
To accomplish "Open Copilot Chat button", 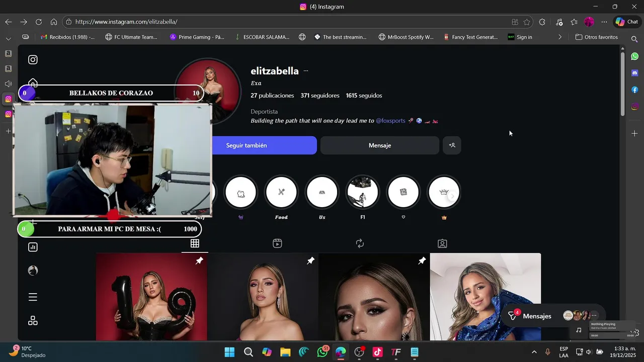I will 627,22.
